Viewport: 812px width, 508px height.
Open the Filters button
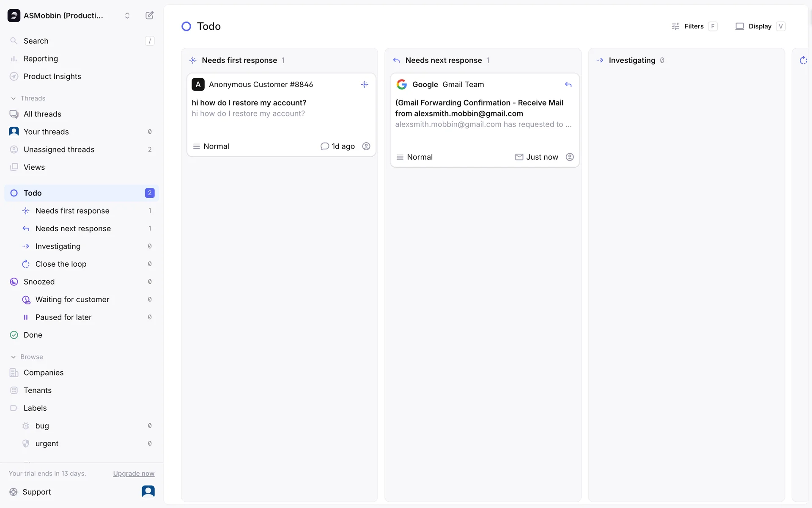pyautogui.click(x=694, y=26)
